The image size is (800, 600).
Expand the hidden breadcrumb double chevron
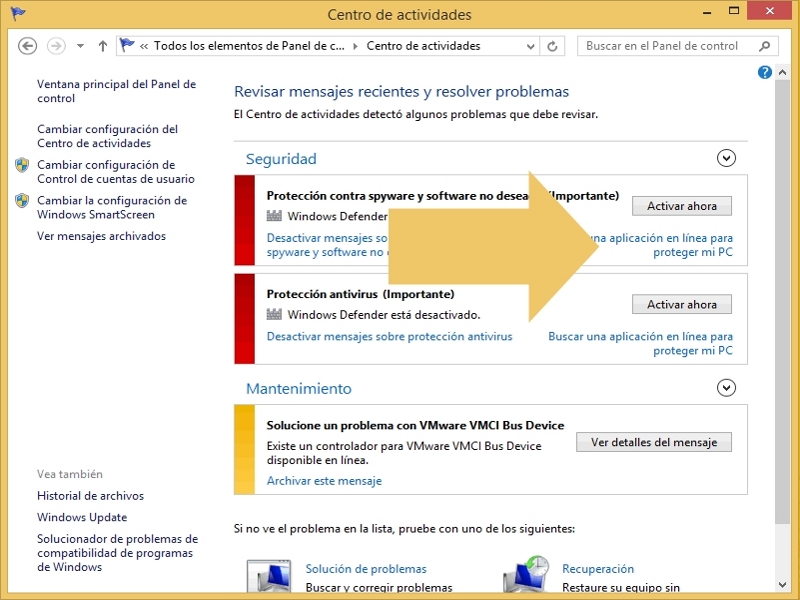(144, 46)
